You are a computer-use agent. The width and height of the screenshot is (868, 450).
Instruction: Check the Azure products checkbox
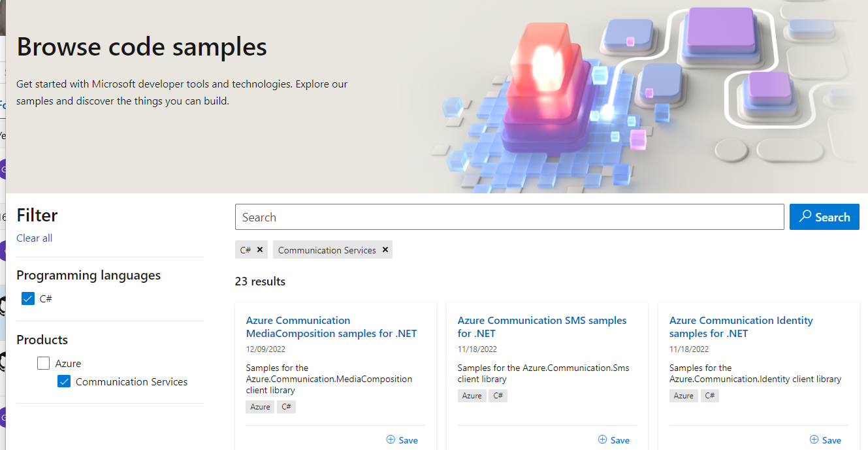(44, 363)
